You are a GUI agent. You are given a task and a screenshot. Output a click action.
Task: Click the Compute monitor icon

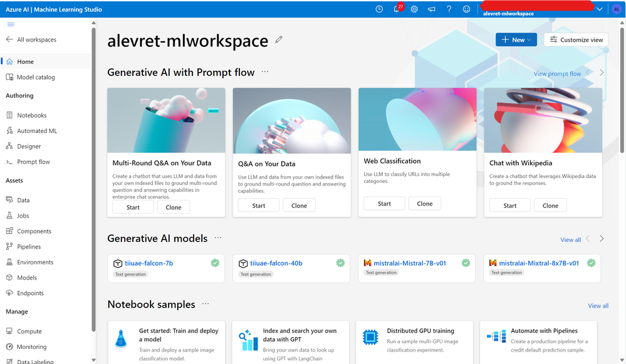tap(9, 331)
